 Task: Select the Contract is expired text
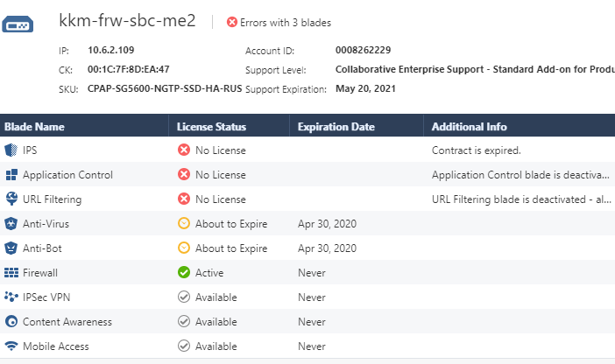pyautogui.click(x=477, y=150)
